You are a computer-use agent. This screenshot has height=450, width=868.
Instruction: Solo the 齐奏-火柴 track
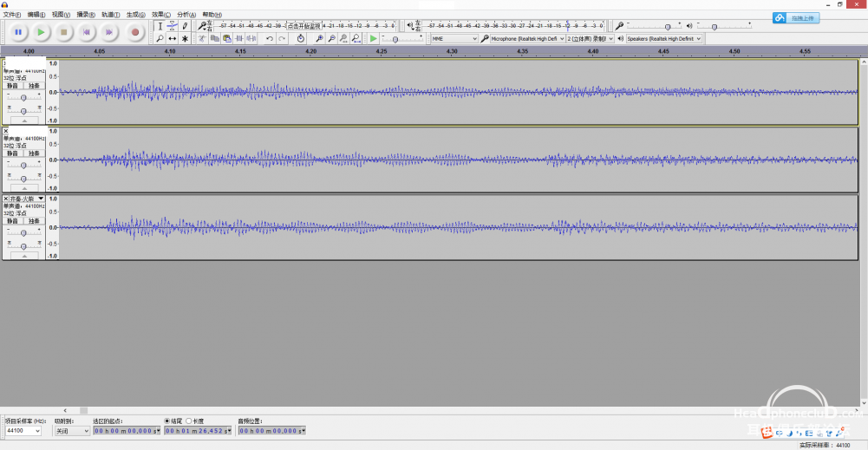click(x=35, y=221)
